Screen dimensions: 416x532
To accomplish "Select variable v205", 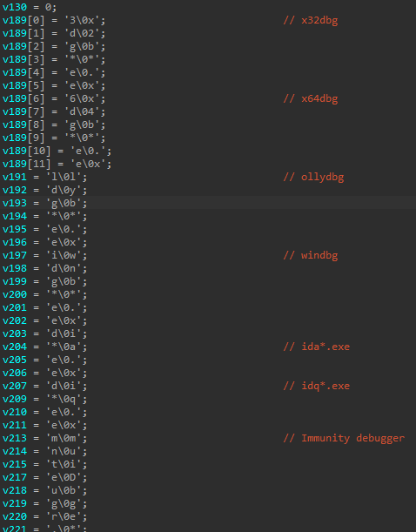I will tap(15, 360).
